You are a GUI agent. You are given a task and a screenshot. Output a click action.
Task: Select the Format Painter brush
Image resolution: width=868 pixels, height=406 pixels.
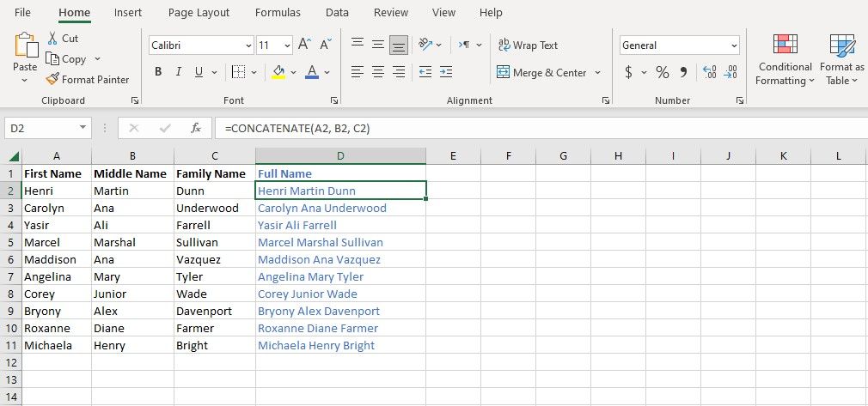[x=53, y=80]
